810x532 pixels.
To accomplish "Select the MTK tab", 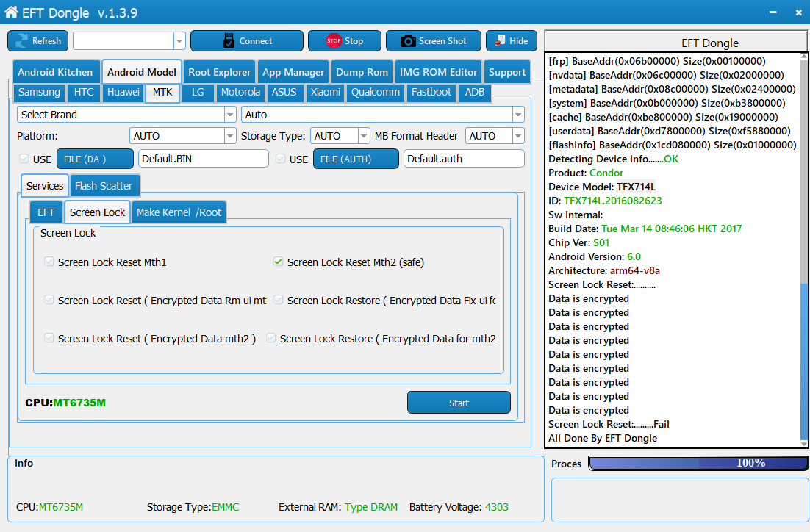I will [162, 93].
